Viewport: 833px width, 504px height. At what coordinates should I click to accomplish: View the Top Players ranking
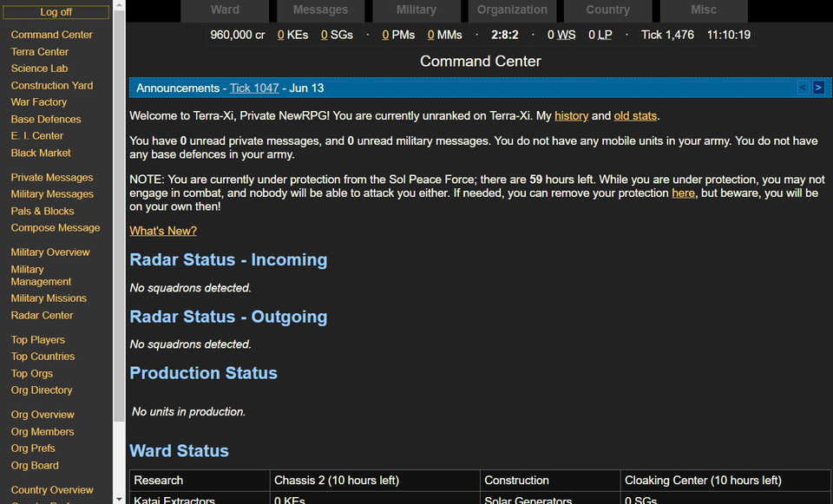coord(38,340)
